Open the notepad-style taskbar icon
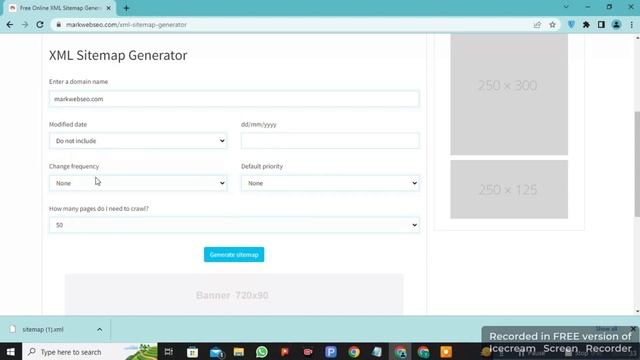 click(377, 352)
